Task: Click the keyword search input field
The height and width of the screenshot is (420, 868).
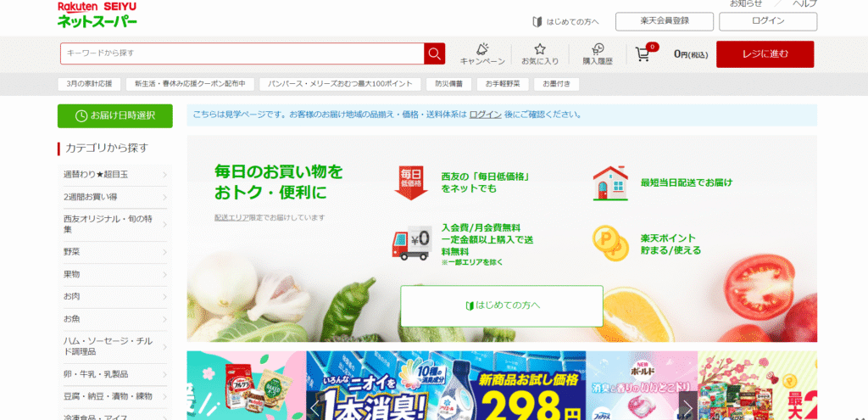Action: [x=242, y=53]
